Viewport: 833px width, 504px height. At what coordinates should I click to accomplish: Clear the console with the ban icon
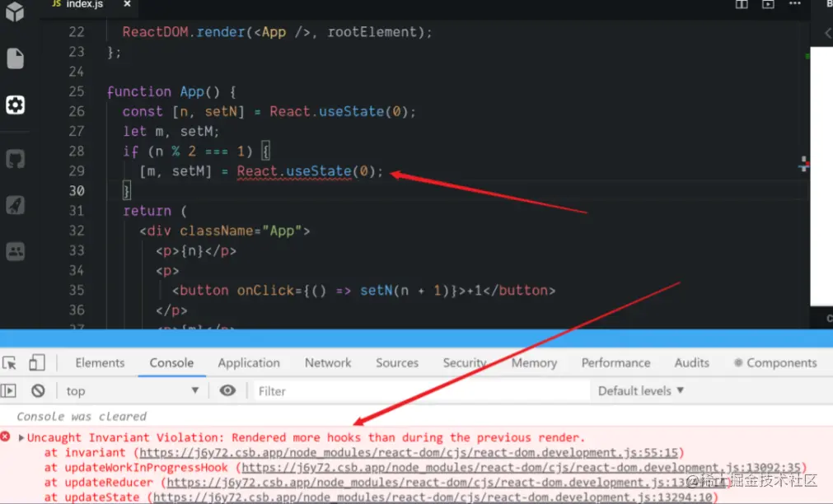click(x=38, y=391)
